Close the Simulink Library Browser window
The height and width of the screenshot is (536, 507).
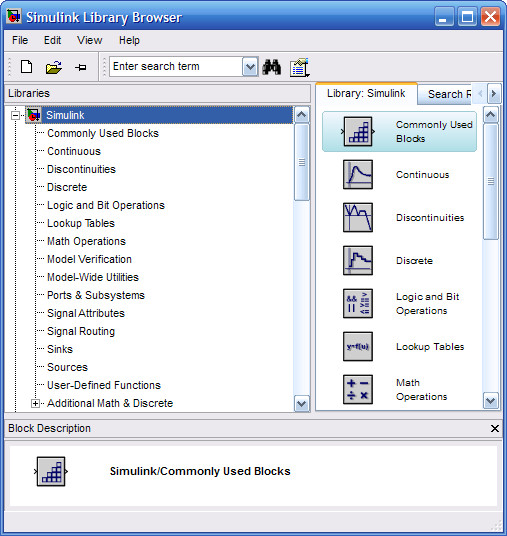point(490,16)
